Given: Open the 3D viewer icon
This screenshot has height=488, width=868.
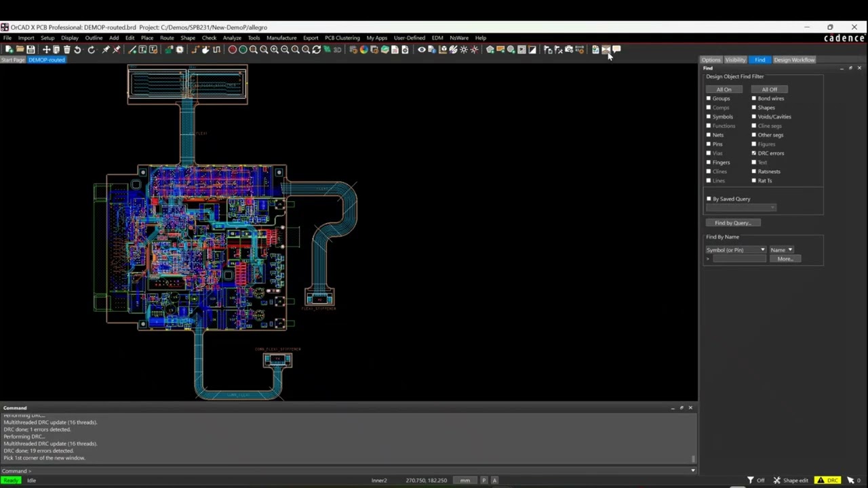Looking at the screenshot, I should [337, 49].
